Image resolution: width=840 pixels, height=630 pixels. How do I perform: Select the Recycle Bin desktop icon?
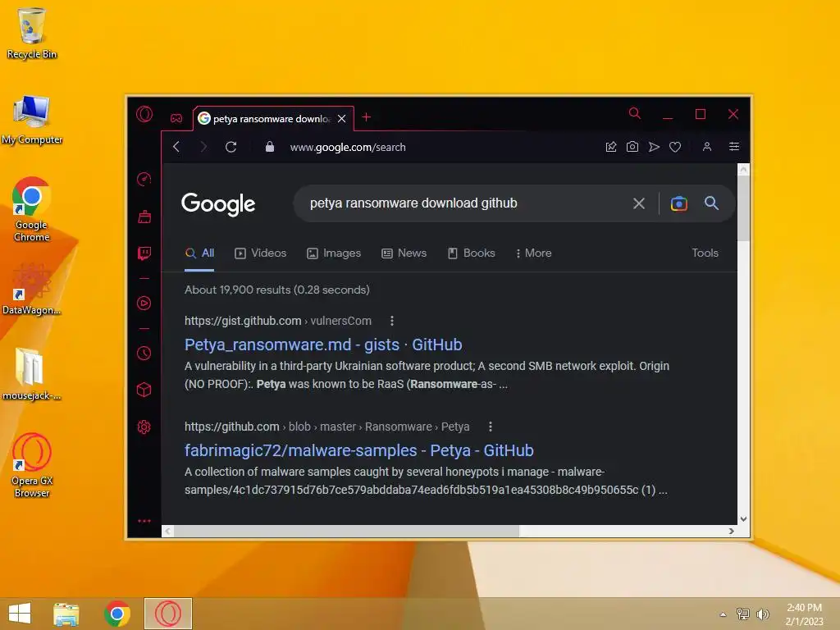click(x=32, y=33)
